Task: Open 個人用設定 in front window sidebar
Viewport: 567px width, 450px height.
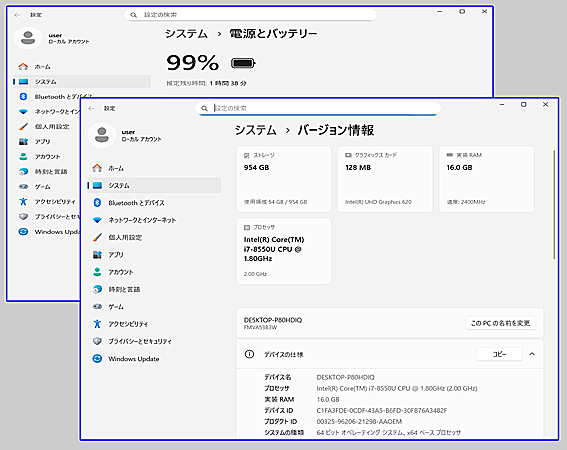Action: pos(125,237)
